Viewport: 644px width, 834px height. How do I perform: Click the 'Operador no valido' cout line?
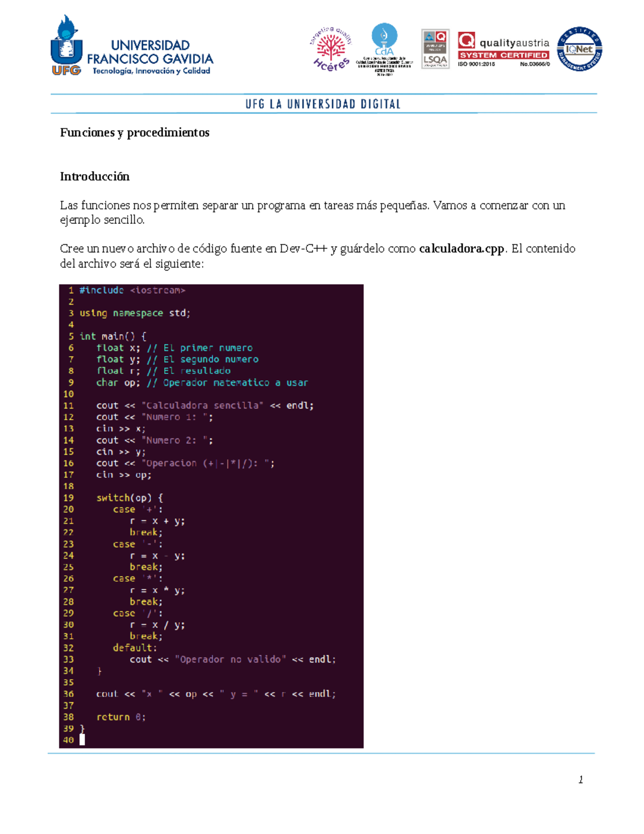point(233,659)
